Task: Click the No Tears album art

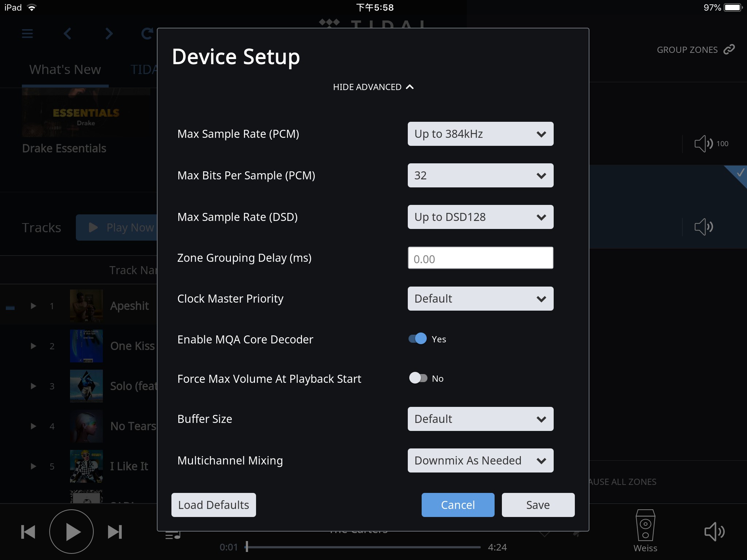Action: point(86,426)
